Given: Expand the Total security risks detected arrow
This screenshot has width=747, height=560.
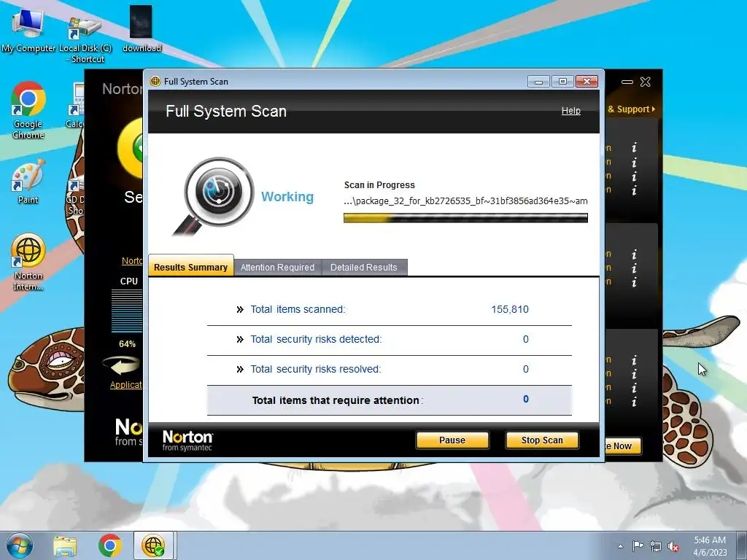Looking at the screenshot, I should point(240,340).
